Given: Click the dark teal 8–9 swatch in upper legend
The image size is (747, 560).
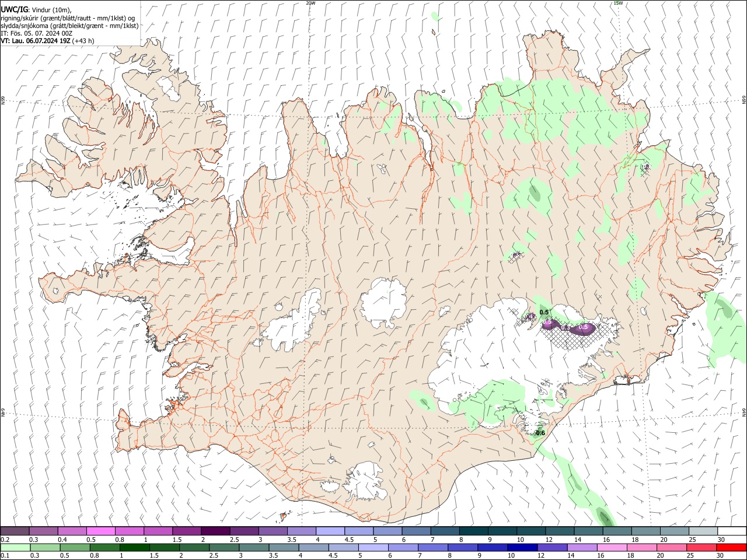Looking at the screenshot, I should 473,531.
